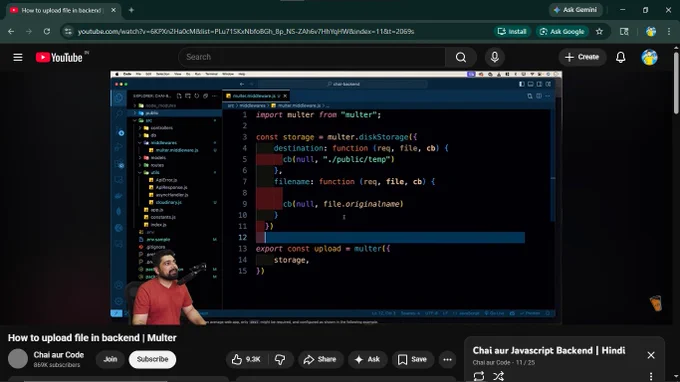This screenshot has height=382, width=680.
Task: Open Ask Gemini in the title bar
Action: (x=575, y=10)
